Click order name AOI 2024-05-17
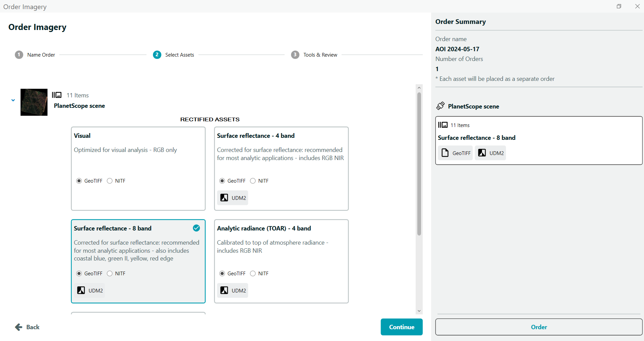Viewport: 644px width, 341px height. click(457, 49)
